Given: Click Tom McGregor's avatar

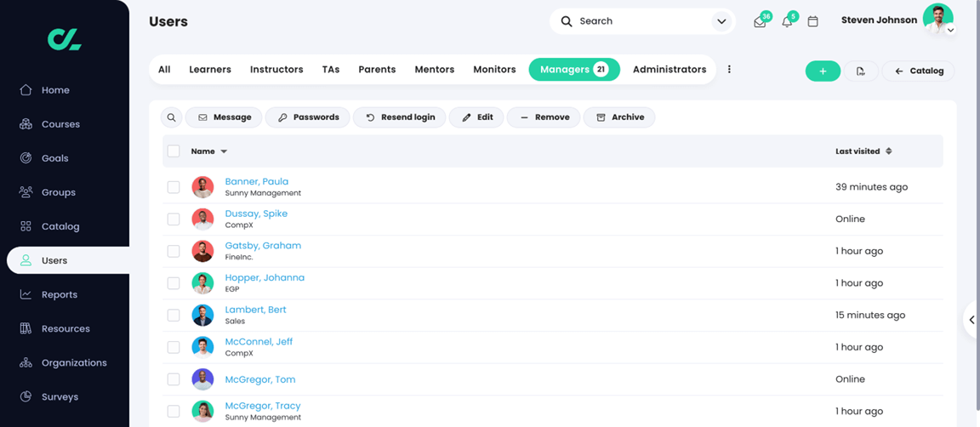Looking at the screenshot, I should pyautogui.click(x=202, y=379).
